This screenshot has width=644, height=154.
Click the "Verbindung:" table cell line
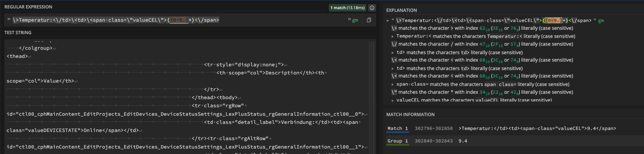click(281, 122)
